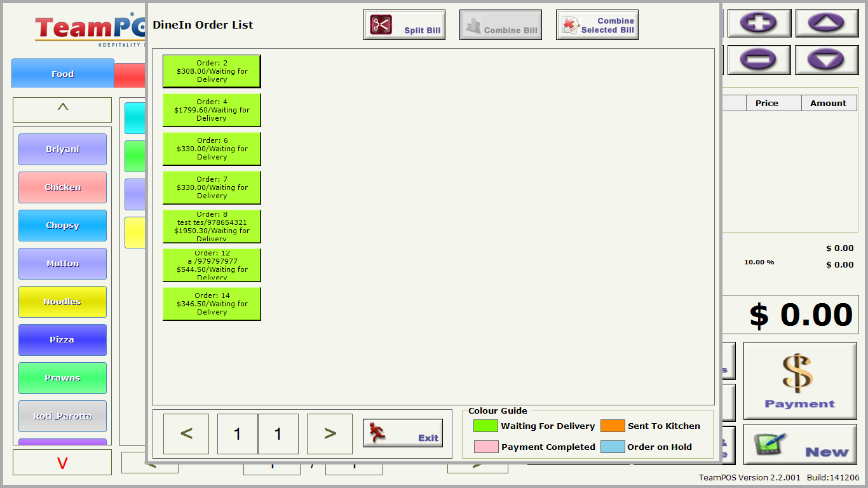This screenshot has height=488, width=868.
Task: Click the purple up-arrow icon
Action: tap(827, 23)
